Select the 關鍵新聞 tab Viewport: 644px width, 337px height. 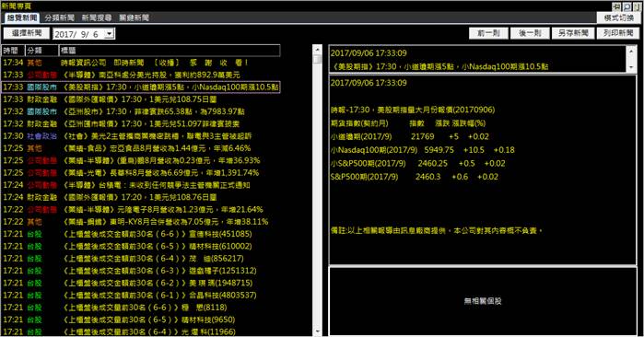click(134, 17)
